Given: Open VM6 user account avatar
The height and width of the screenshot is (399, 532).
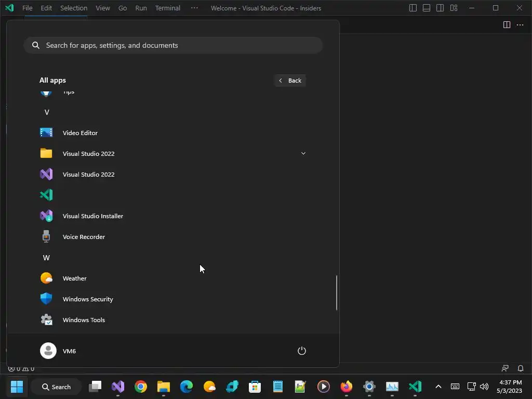Looking at the screenshot, I should pyautogui.click(x=48, y=351).
